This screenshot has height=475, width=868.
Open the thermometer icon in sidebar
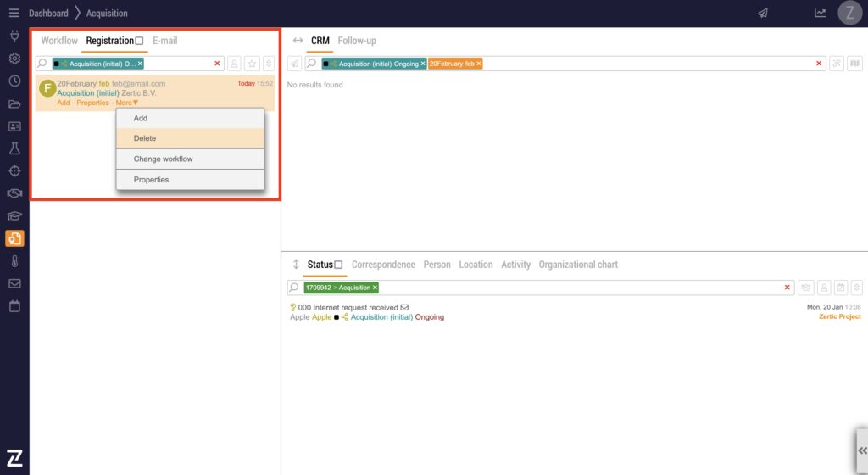(14, 261)
